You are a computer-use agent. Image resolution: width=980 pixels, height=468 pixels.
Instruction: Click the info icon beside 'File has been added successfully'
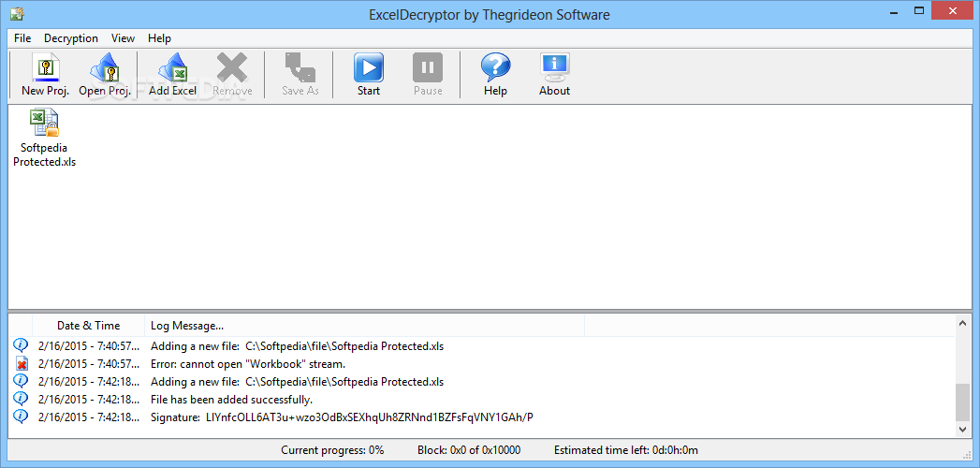pos(22,399)
